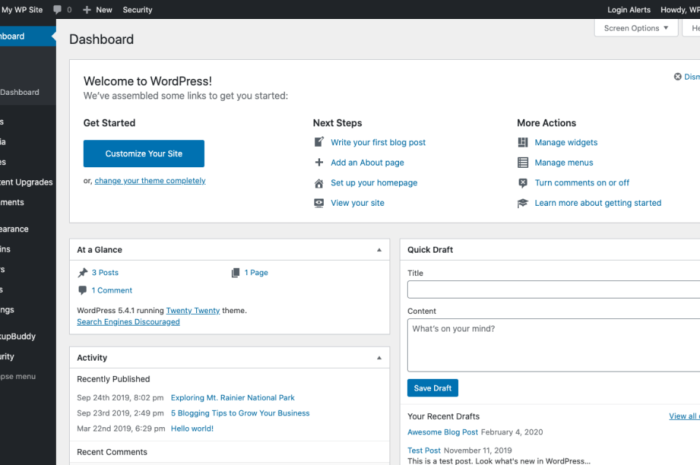Viewport: 700px width, 465px height.
Task: Collapse the Activity panel
Action: point(379,358)
